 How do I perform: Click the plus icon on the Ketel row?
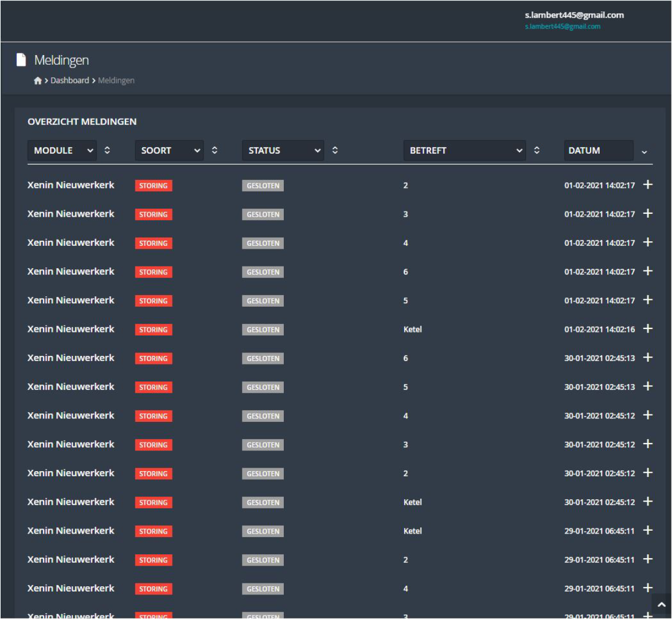tap(647, 329)
